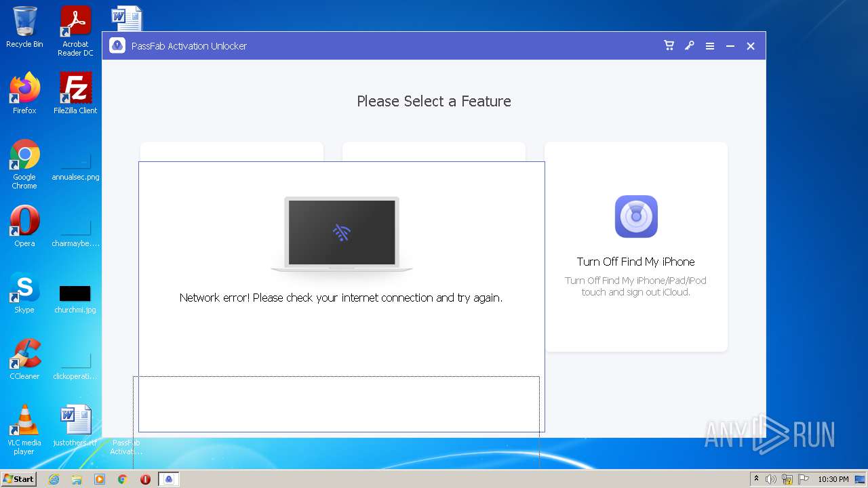Click the Turn Off Find My iPhone description text
The width and height of the screenshot is (868, 488).
[636, 286]
